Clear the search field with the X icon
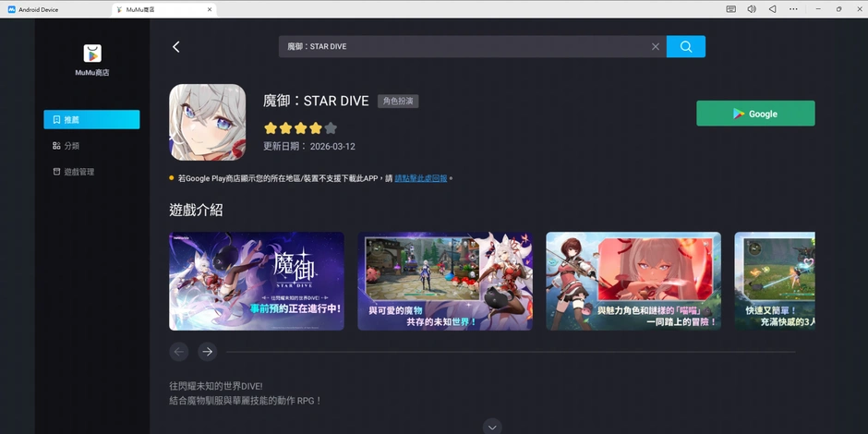The height and width of the screenshot is (434, 868). click(x=656, y=46)
